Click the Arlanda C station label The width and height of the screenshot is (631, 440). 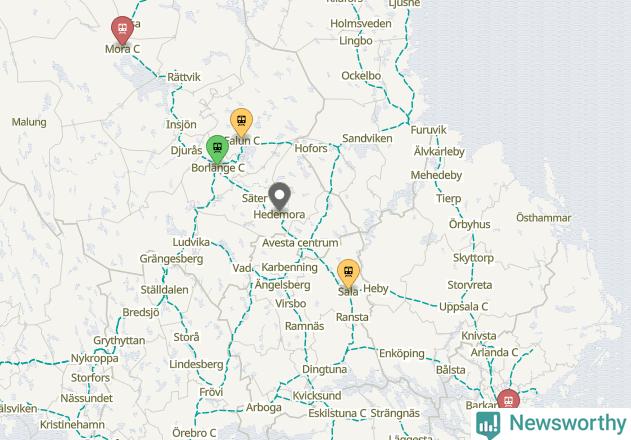pos(494,353)
